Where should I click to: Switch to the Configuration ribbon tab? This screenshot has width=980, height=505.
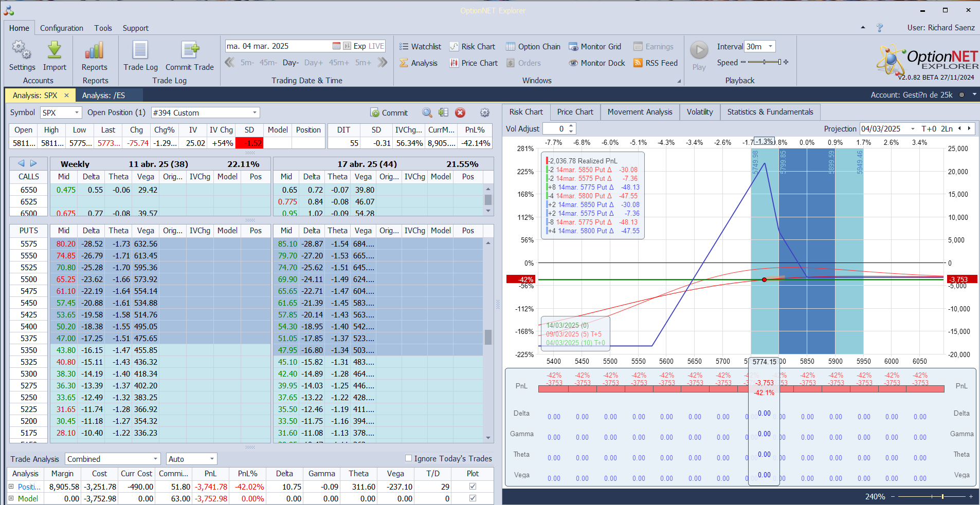pos(62,28)
